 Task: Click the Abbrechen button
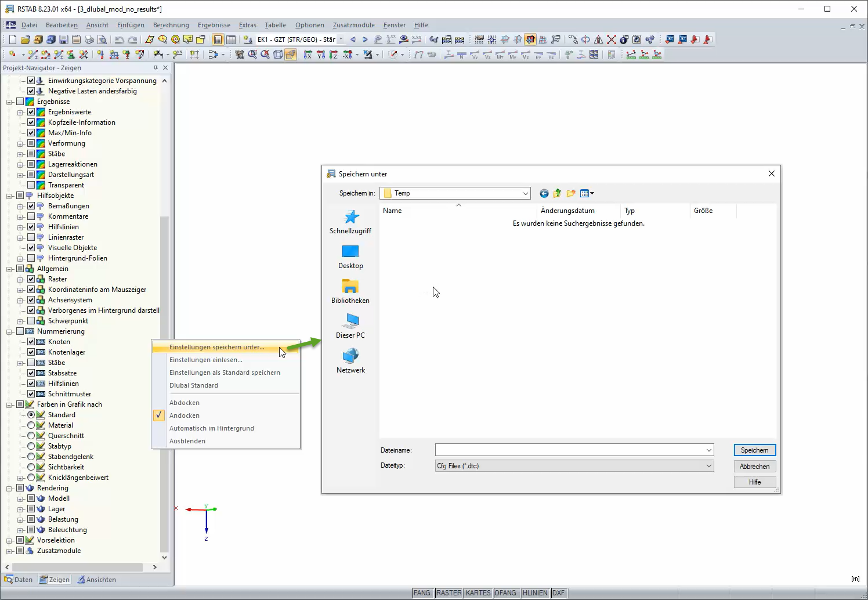point(755,467)
